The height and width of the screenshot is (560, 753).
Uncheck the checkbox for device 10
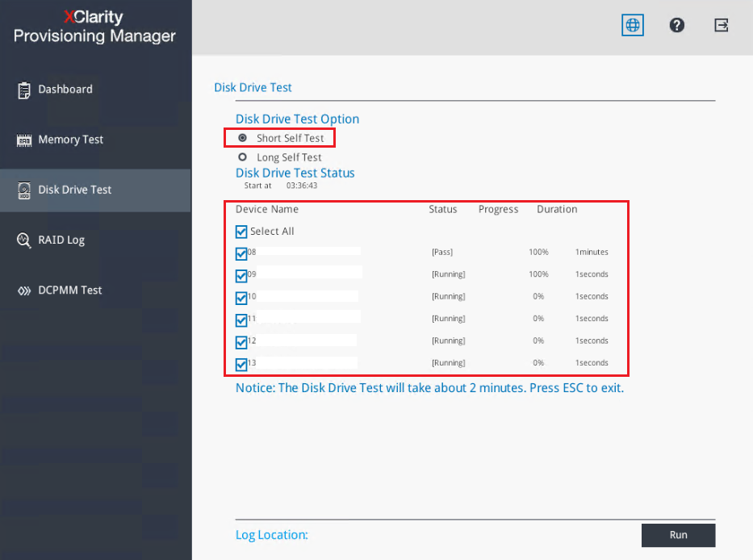[x=241, y=298]
